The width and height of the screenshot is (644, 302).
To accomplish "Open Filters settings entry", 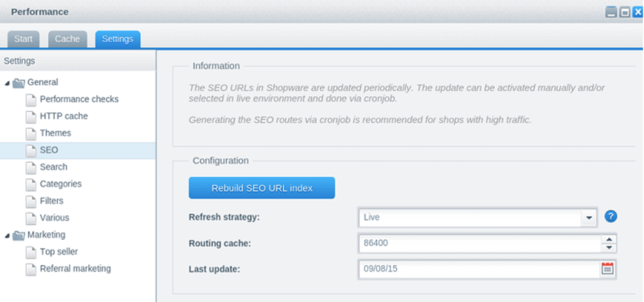I will point(52,201).
